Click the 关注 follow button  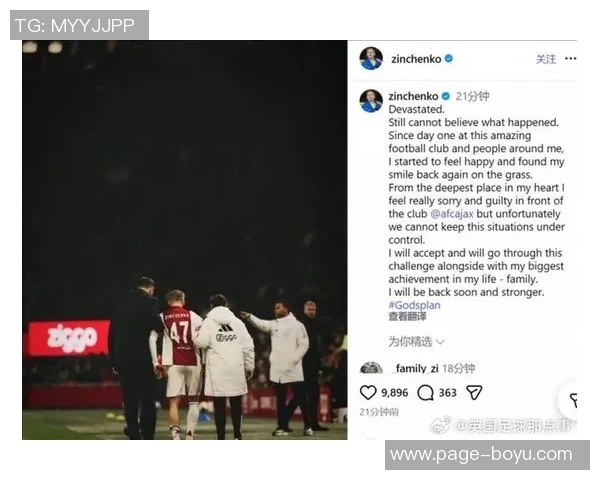point(546,59)
